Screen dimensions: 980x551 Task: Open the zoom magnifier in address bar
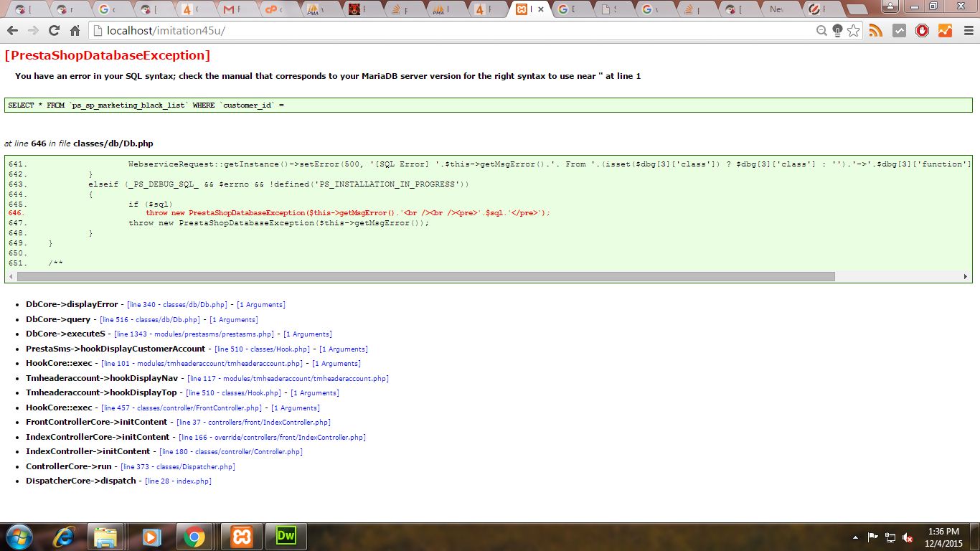click(822, 31)
